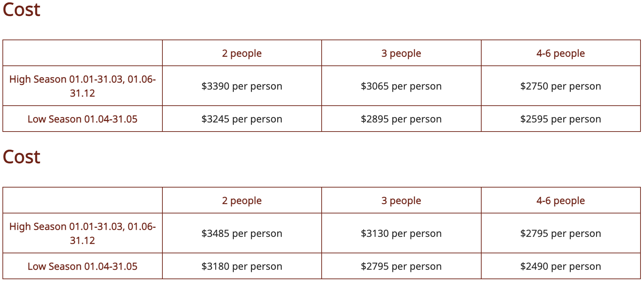Select the $3390 per person cell

click(241, 86)
